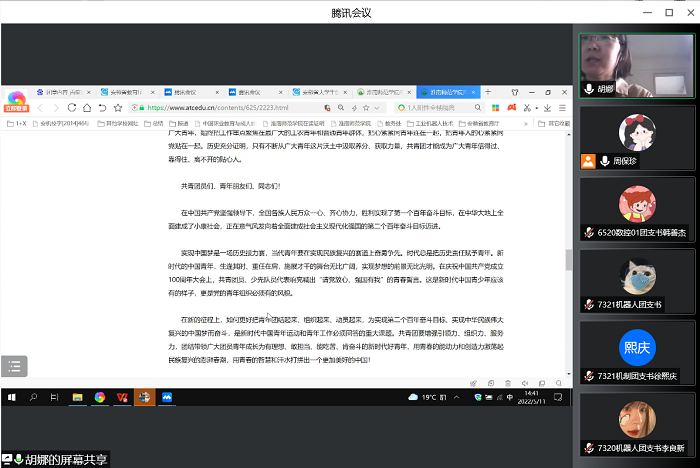The image size is (700, 468).
Task: Open the 淮南师范学院 bookmark
Action: 351,123
